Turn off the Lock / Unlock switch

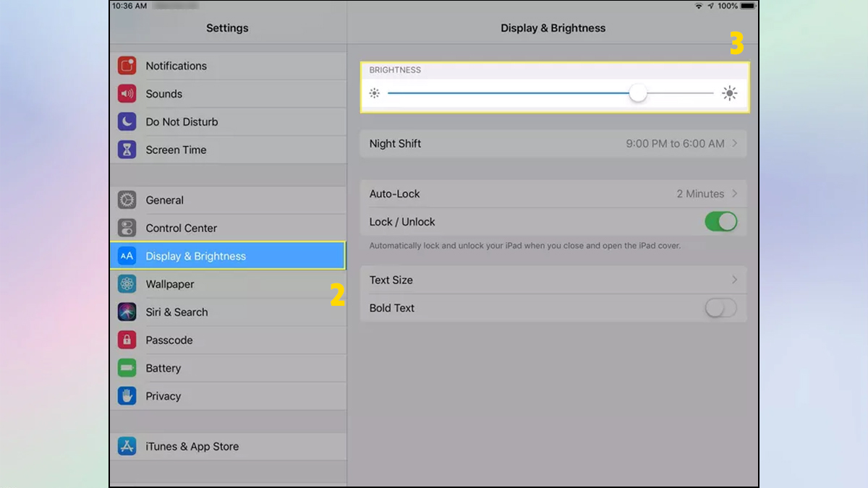tap(721, 222)
